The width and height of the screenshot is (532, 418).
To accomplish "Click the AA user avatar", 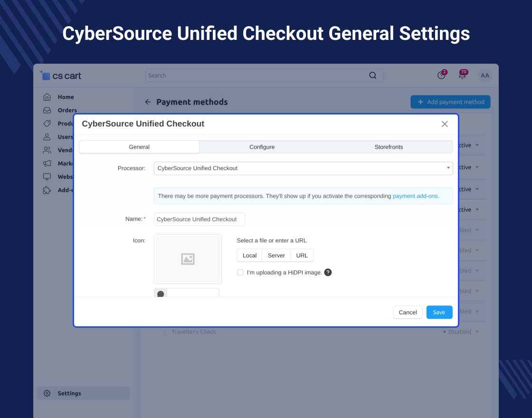I will click(x=484, y=75).
